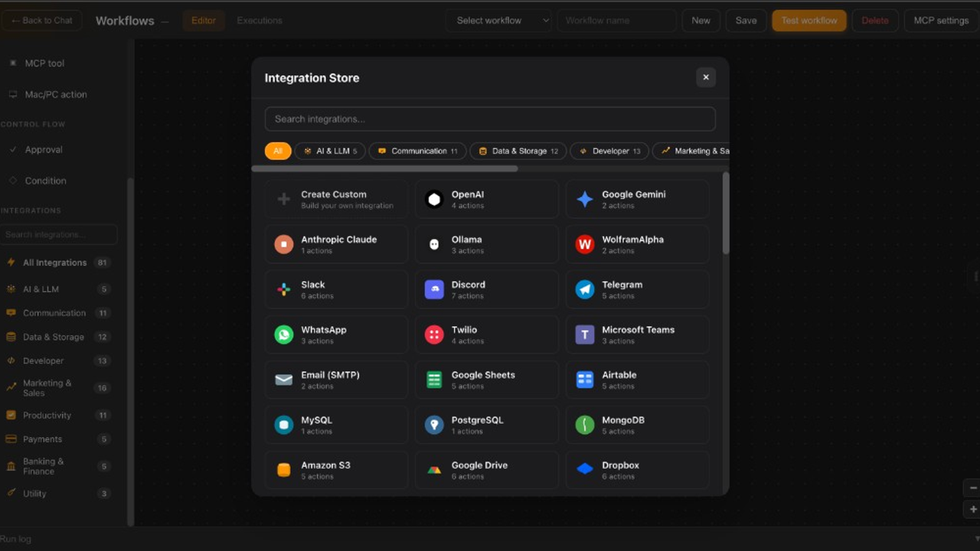980x551 pixels.
Task: Filter by the Communication chip
Action: tap(417, 151)
